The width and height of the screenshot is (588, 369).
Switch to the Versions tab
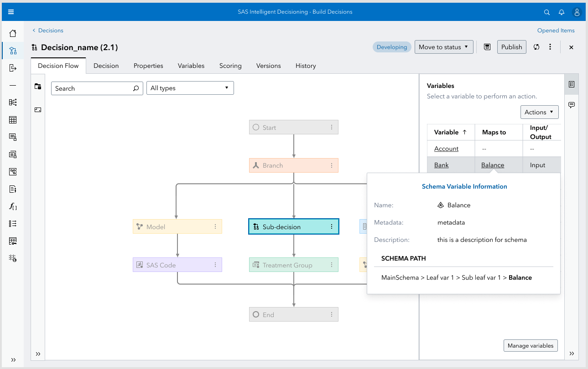(x=269, y=66)
